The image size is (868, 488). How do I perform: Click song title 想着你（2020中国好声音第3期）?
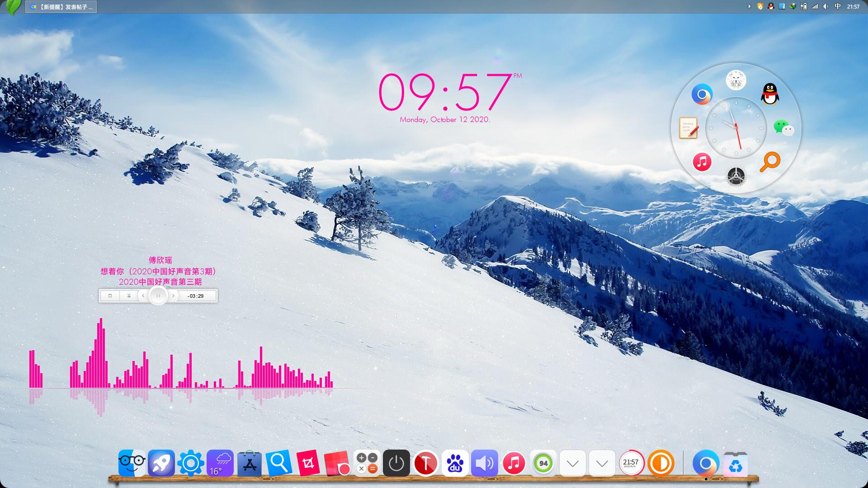158,271
